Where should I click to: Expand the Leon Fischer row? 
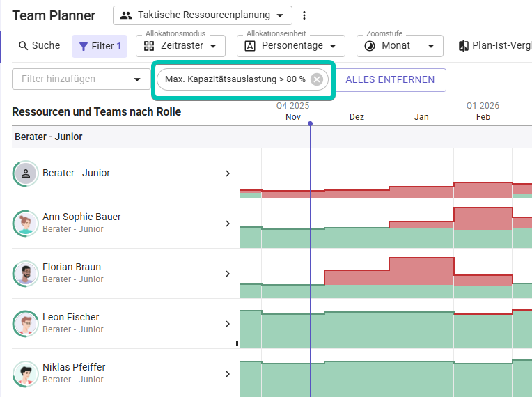coord(227,324)
